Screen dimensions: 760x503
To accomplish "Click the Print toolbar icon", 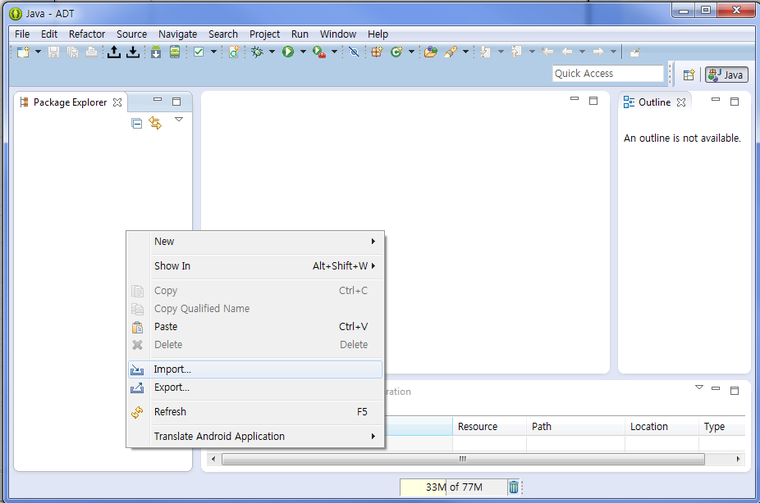I will 91,52.
